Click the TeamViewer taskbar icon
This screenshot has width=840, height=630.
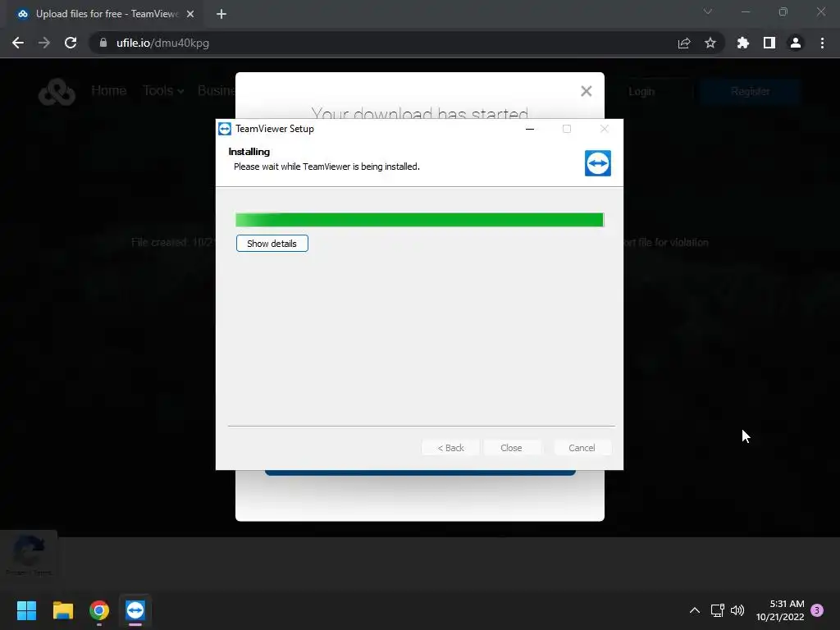click(135, 610)
